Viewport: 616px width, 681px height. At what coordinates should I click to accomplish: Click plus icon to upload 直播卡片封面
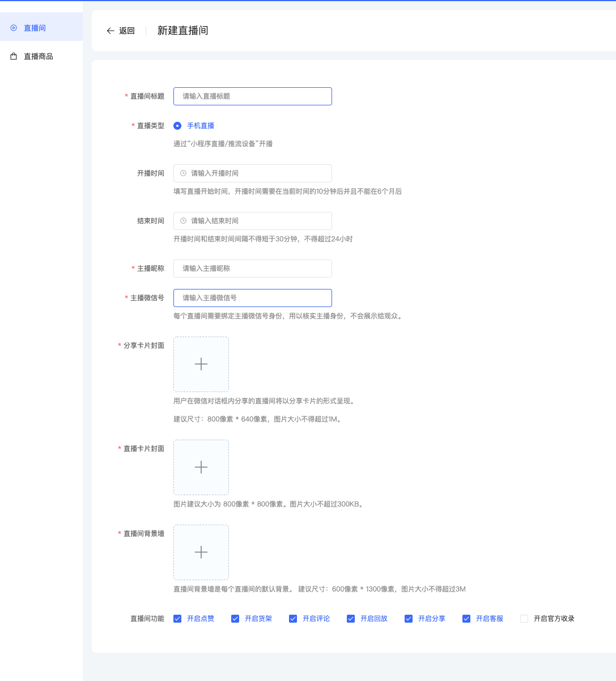click(201, 467)
